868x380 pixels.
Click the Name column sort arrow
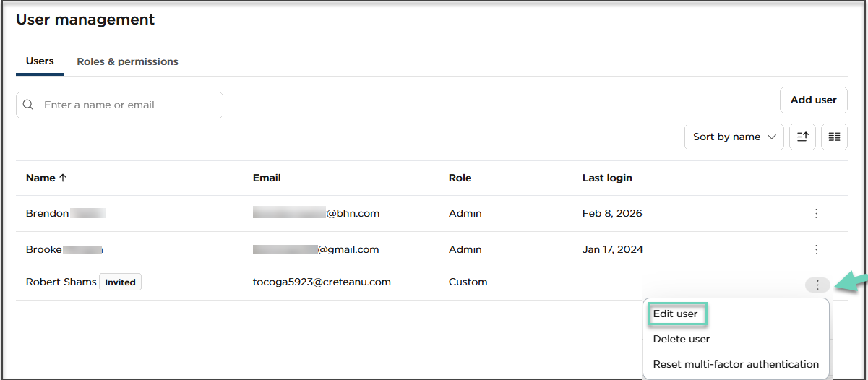click(62, 178)
